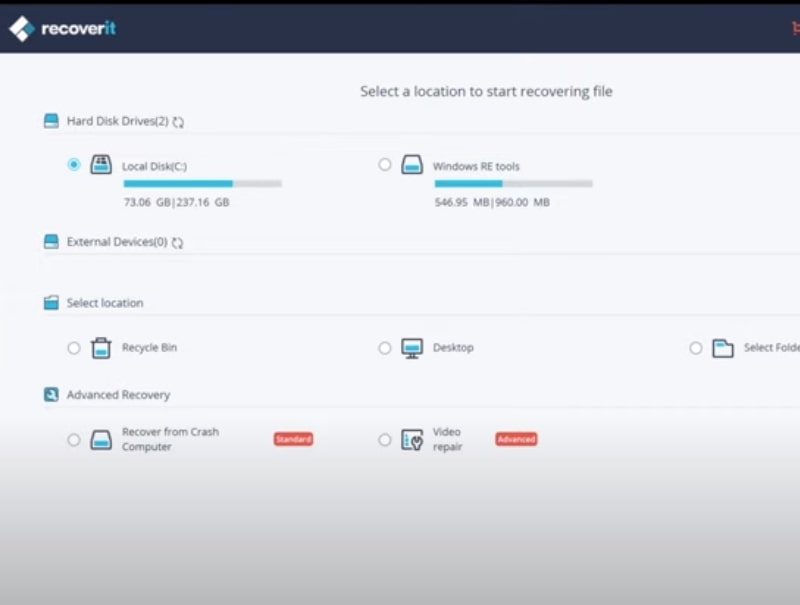Click the Advanced Recovery section header

118,395
